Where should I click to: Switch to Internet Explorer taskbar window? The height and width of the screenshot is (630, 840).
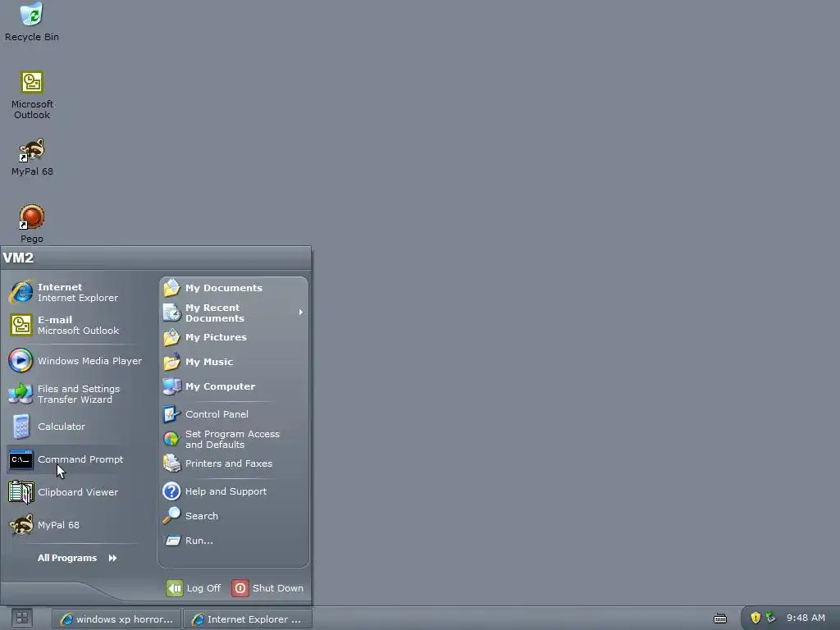point(248,619)
